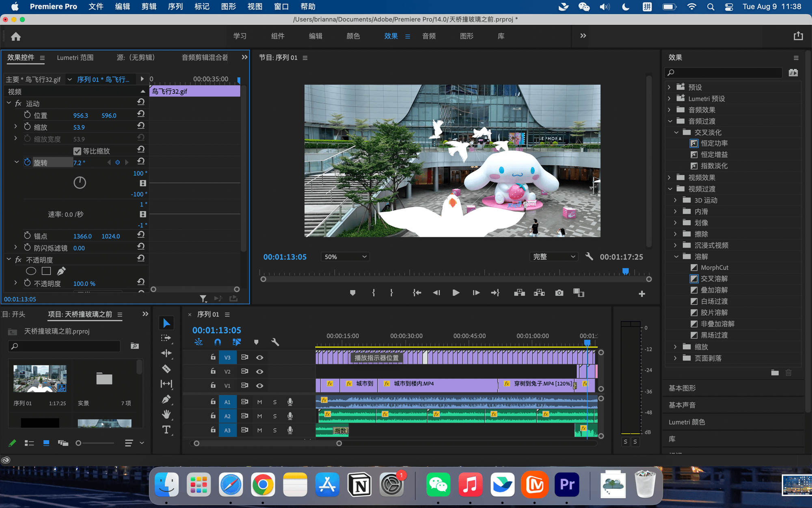Click the Home icon
The height and width of the screenshot is (508, 812).
16,37
